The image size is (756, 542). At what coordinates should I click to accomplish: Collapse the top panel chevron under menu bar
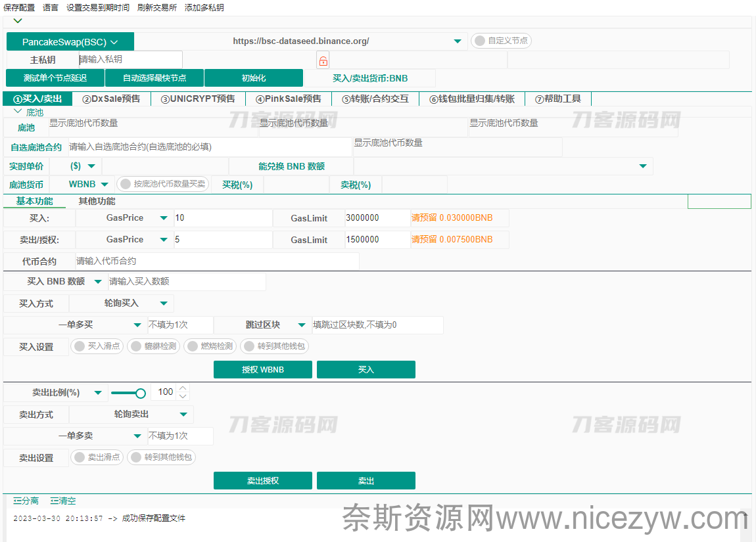point(18,21)
